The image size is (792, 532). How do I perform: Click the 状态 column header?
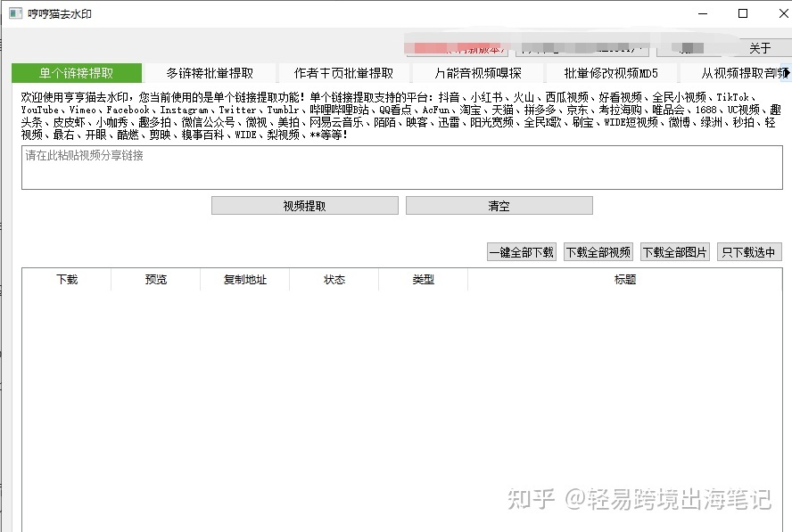[333, 279]
